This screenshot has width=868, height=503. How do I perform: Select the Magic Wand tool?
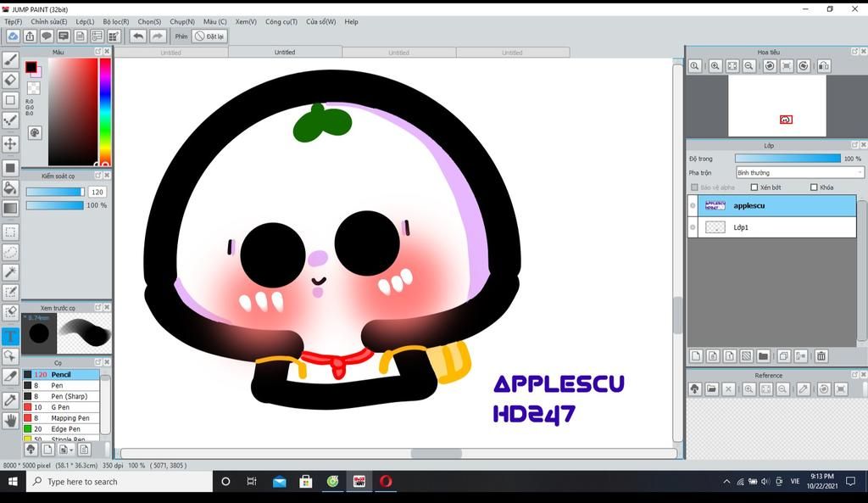10,272
